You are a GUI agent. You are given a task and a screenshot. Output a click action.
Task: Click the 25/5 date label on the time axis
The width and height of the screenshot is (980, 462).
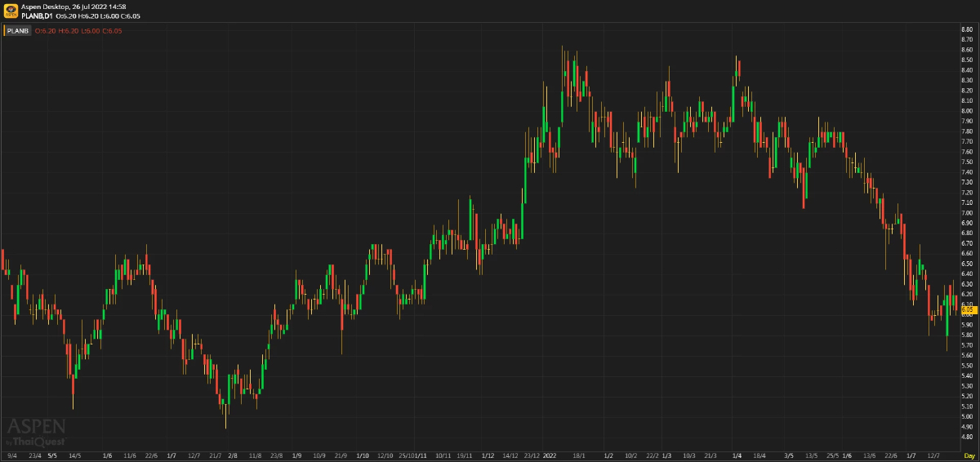(832, 455)
